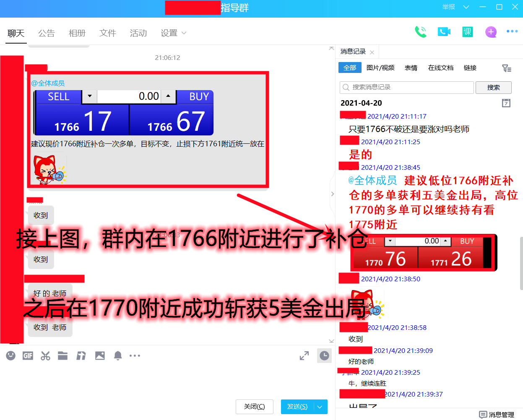The width and height of the screenshot is (523, 420).
Task: Open the 公告 tab
Action: 46,33
